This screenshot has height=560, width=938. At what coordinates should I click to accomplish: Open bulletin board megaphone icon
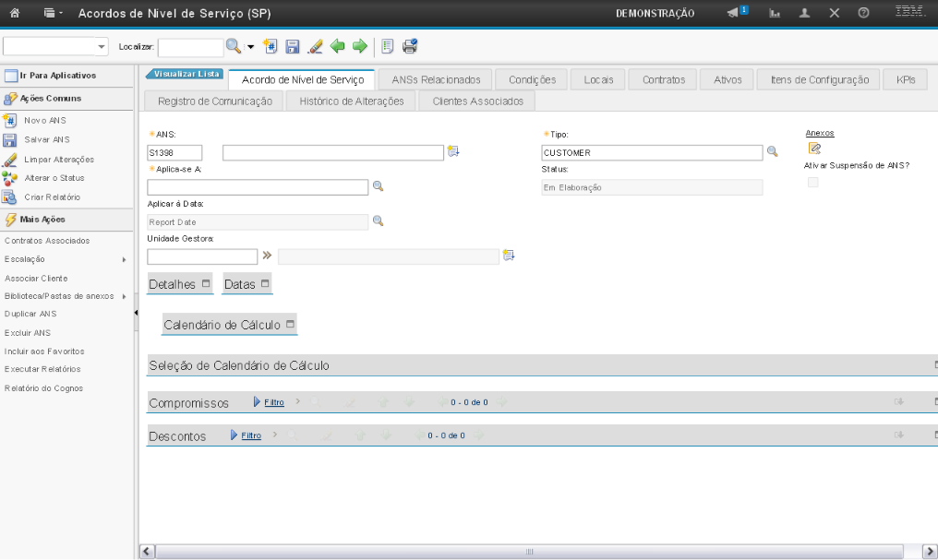(736, 13)
